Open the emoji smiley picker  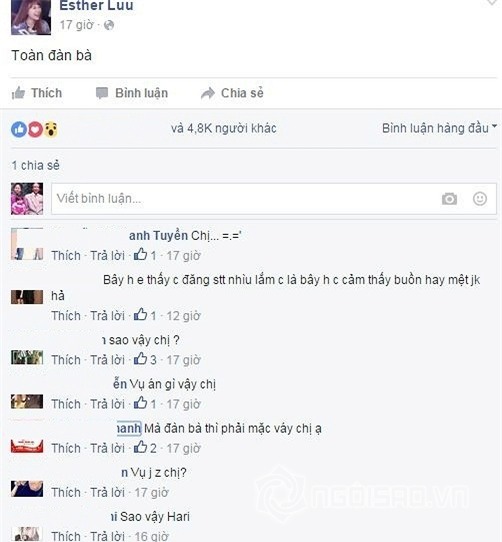(480, 199)
